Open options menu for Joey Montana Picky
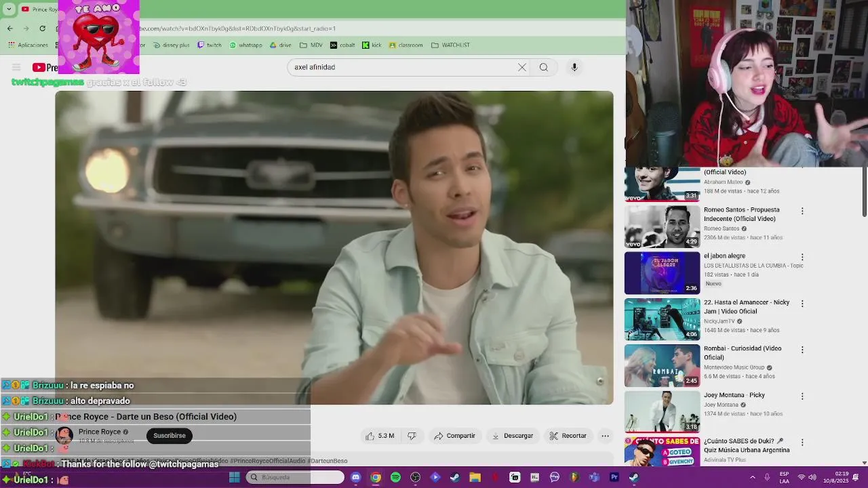The height and width of the screenshot is (488, 868). pyautogui.click(x=802, y=396)
